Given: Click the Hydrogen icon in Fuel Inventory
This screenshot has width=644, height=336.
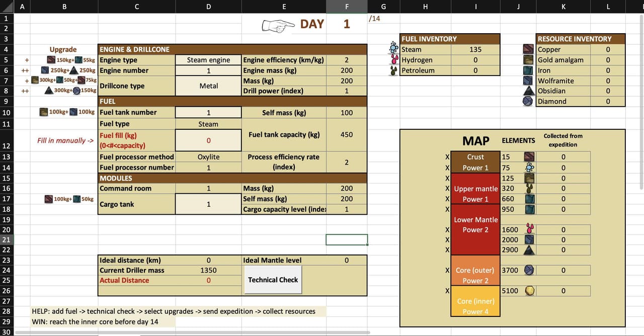Looking at the screenshot, I should 394,60.
